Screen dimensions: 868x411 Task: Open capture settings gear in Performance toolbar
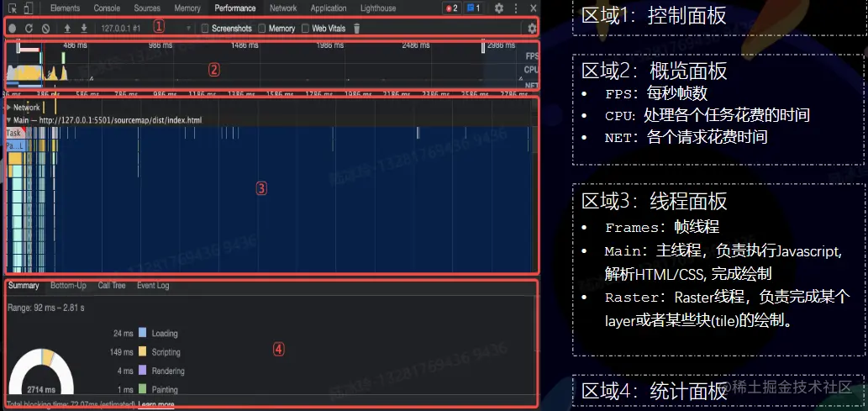coord(532,29)
